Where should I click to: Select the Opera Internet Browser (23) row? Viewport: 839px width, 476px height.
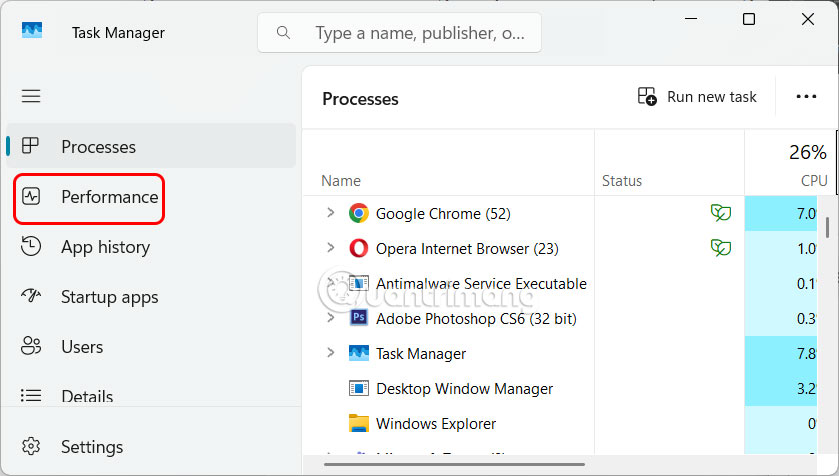560,248
